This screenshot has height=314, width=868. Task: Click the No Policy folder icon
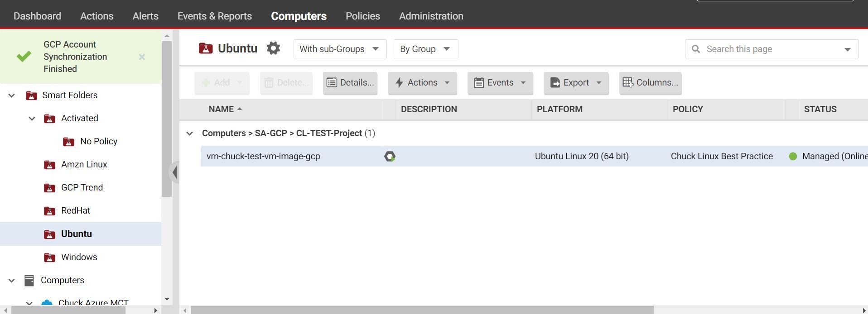[68, 142]
